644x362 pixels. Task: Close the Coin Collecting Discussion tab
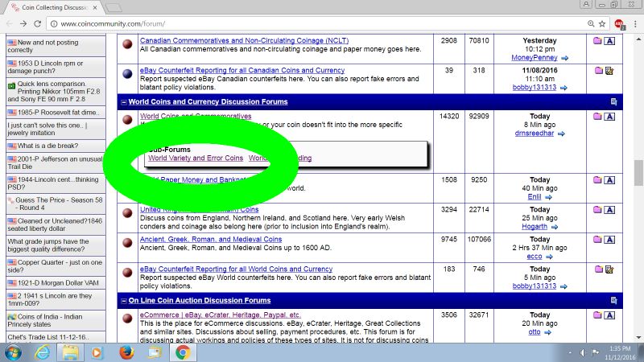(x=95, y=7)
